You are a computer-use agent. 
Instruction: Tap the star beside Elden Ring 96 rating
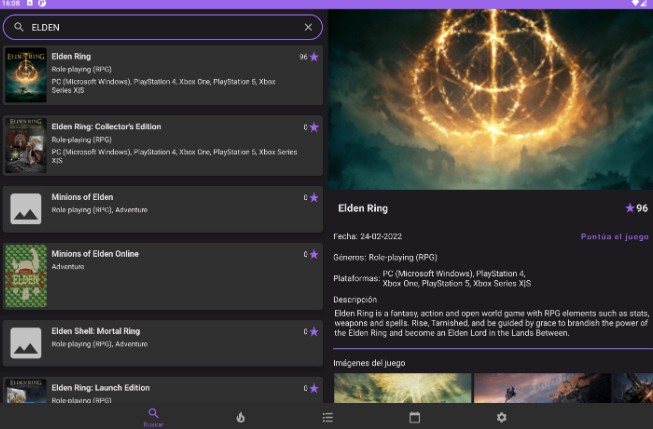[x=314, y=57]
